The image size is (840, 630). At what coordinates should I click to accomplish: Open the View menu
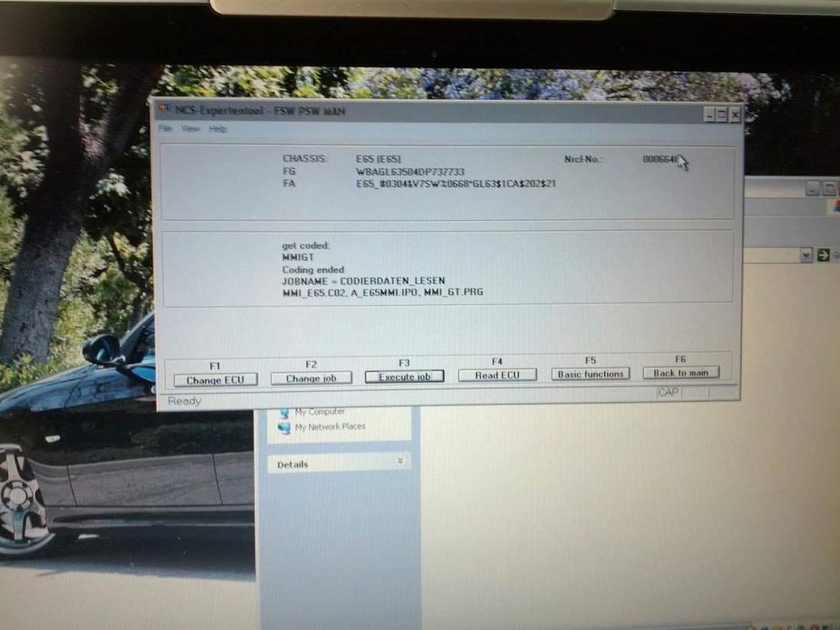point(190,129)
